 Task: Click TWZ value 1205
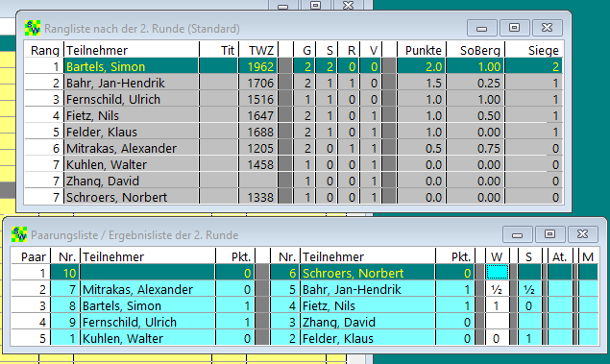[x=260, y=149]
